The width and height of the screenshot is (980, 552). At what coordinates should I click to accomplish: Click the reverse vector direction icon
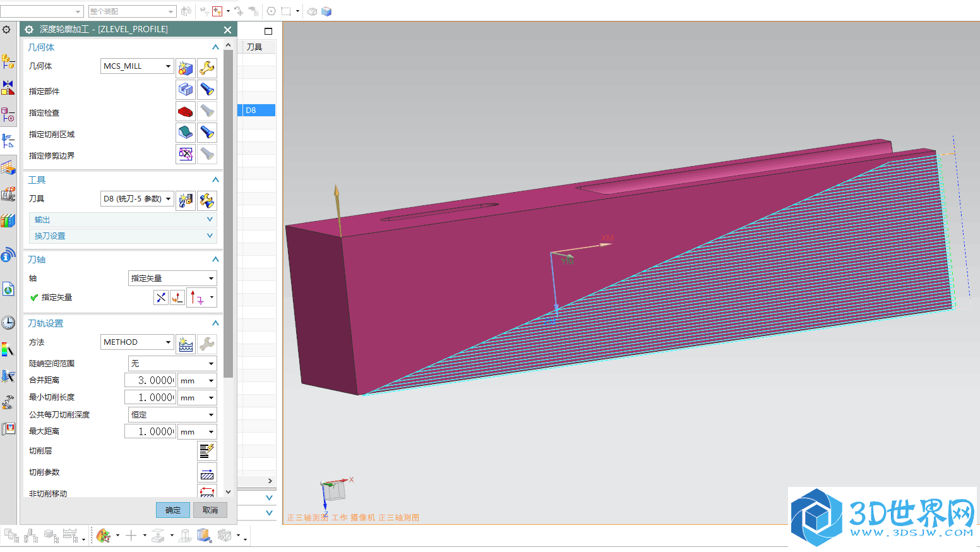tap(161, 297)
